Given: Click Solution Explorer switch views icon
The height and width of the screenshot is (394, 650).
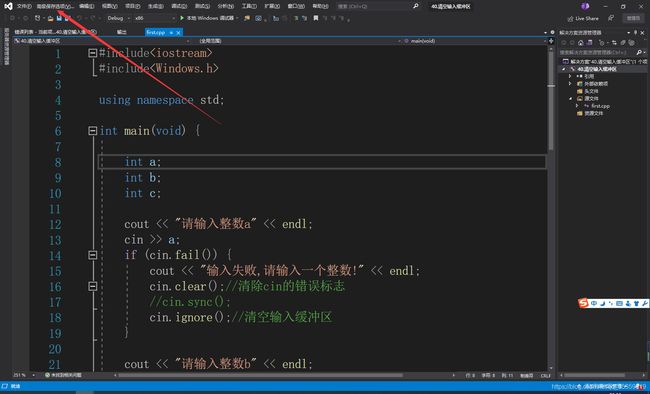Looking at the screenshot, I should click(x=589, y=43).
